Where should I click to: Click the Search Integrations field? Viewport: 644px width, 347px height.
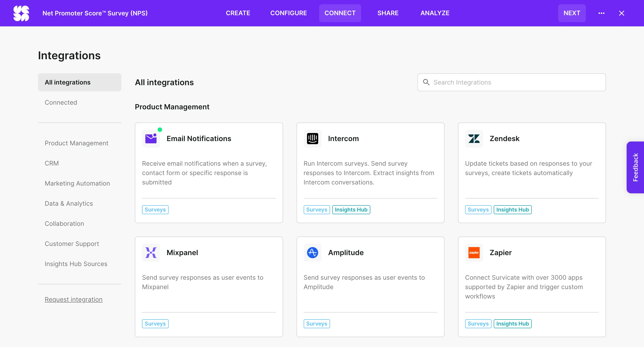point(512,82)
